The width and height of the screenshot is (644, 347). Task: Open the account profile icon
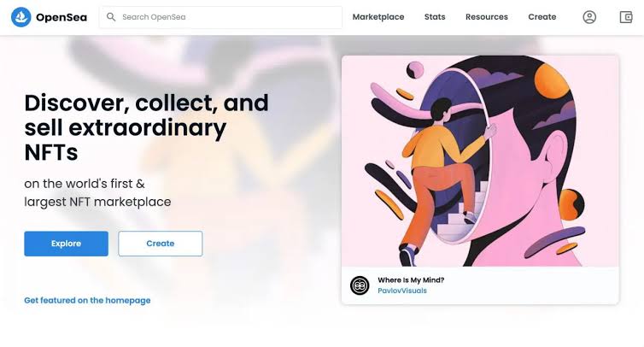click(589, 17)
